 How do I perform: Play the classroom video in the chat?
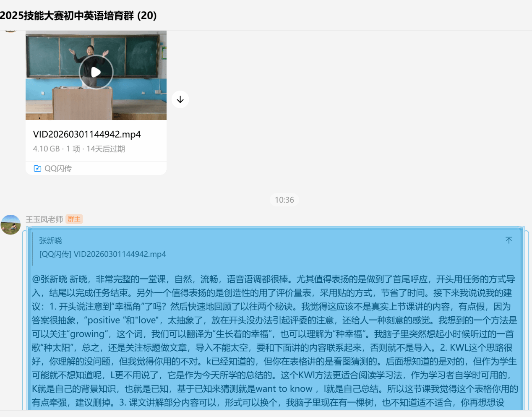pyautogui.click(x=96, y=72)
